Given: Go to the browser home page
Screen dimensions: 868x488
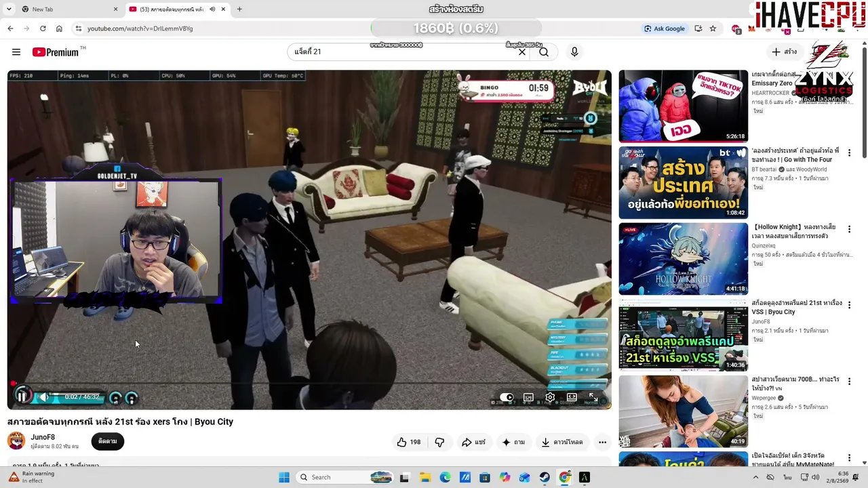Looking at the screenshot, I should coord(59,28).
